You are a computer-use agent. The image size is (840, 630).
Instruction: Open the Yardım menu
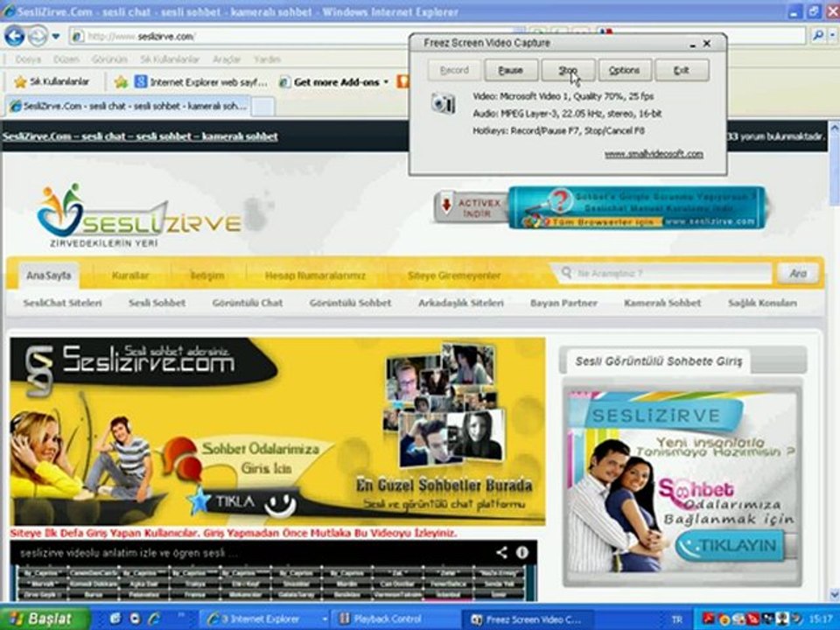(x=267, y=59)
